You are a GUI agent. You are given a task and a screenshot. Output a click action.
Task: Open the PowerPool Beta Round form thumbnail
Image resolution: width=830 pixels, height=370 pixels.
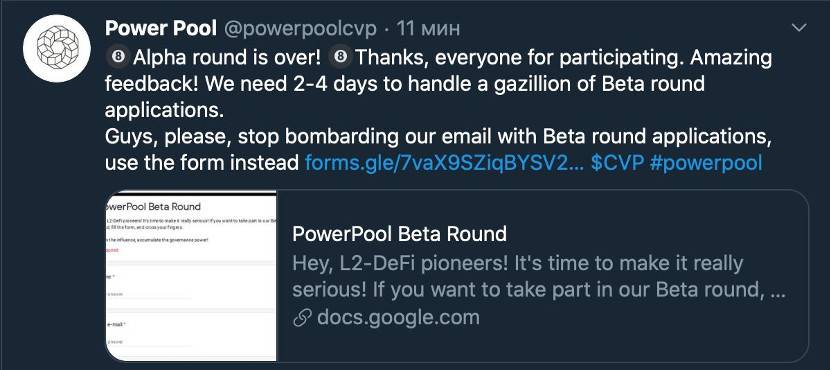tap(191, 276)
